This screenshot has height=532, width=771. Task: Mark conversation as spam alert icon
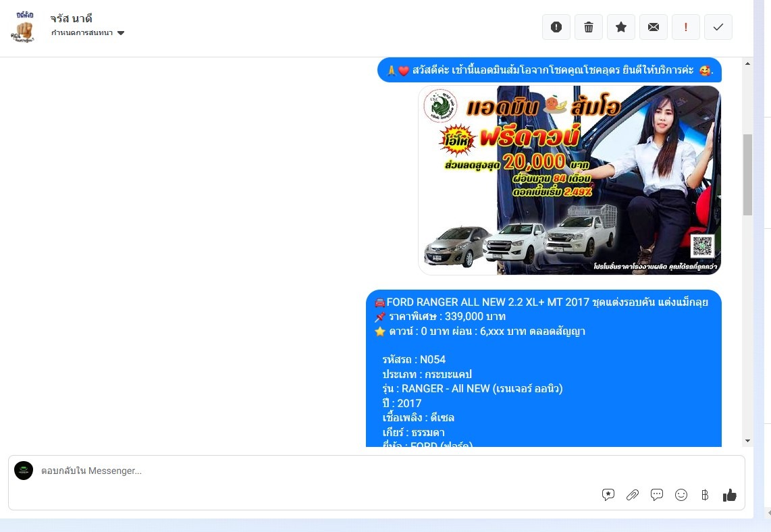click(556, 27)
